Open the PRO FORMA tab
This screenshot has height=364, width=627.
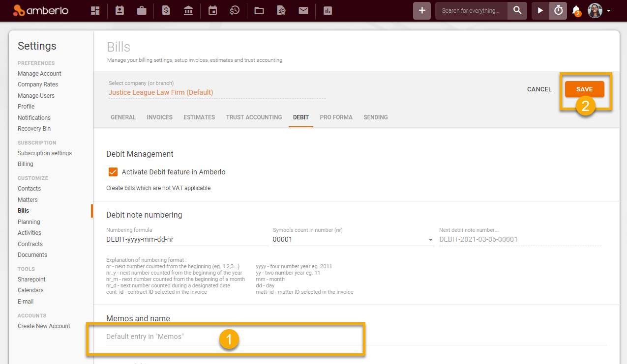coord(336,117)
